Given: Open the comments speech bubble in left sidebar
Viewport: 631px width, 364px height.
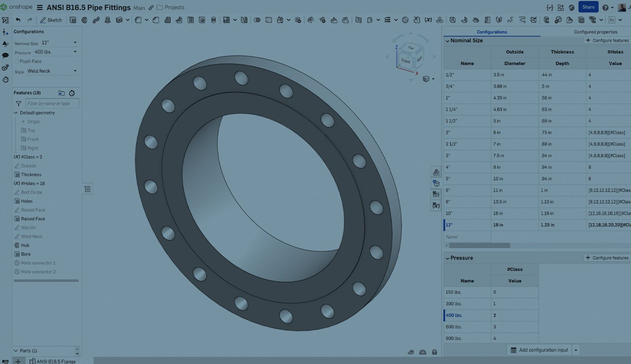Looking at the screenshot, I should [6, 56].
